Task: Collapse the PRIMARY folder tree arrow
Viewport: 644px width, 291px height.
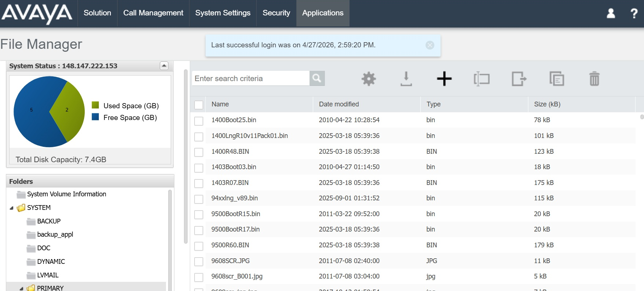Action: point(21,289)
